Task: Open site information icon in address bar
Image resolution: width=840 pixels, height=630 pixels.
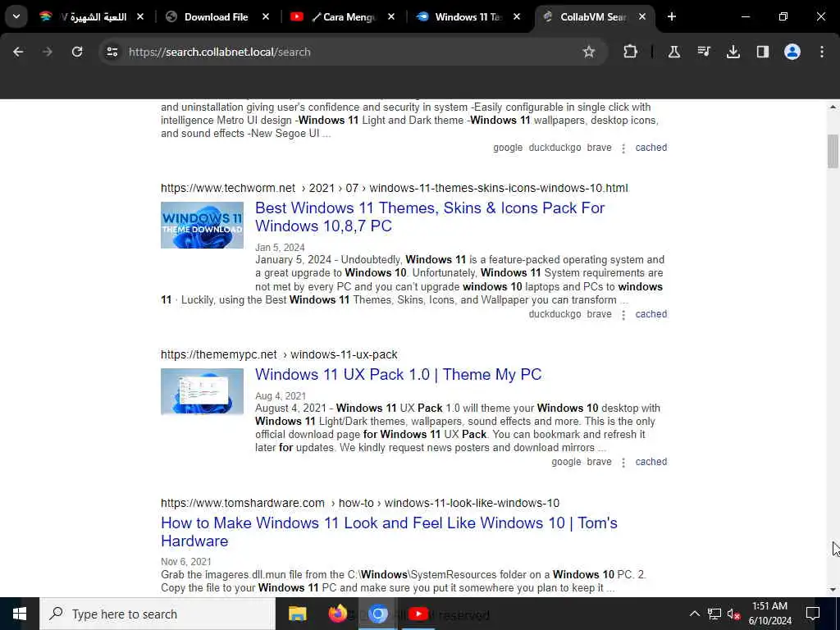Action: (x=112, y=52)
